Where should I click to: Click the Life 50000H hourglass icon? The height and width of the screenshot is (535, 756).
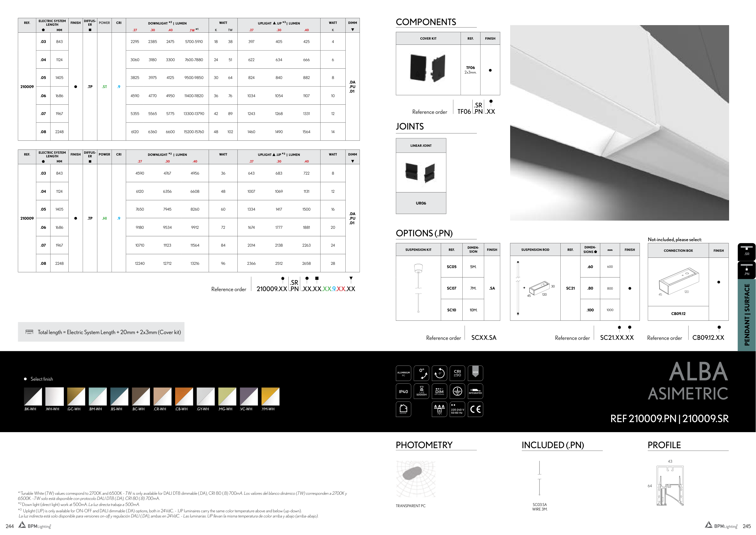coord(421,391)
